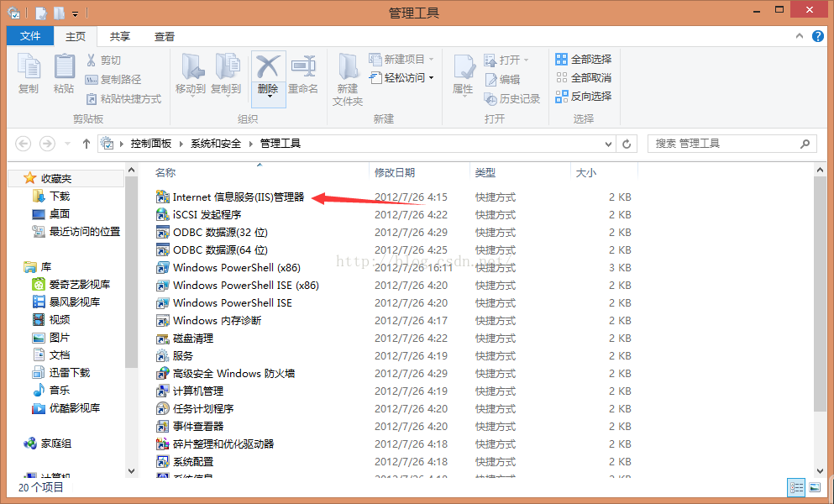Click the Up one level arrow

87,144
